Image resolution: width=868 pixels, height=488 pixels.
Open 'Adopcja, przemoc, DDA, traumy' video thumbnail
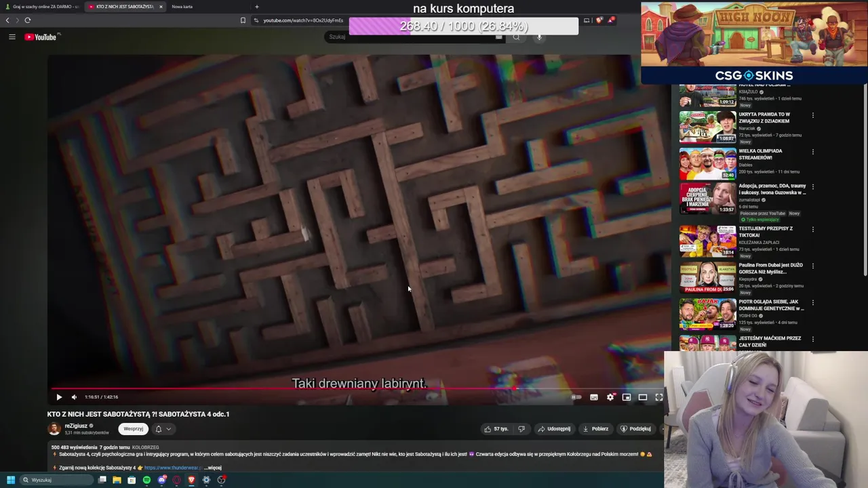(x=707, y=197)
